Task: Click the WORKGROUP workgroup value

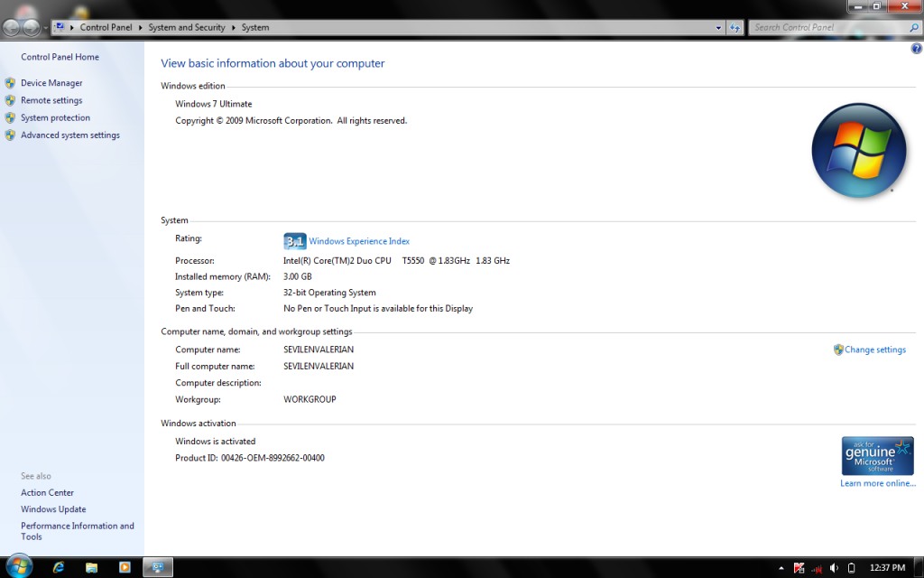Action: 310,399
